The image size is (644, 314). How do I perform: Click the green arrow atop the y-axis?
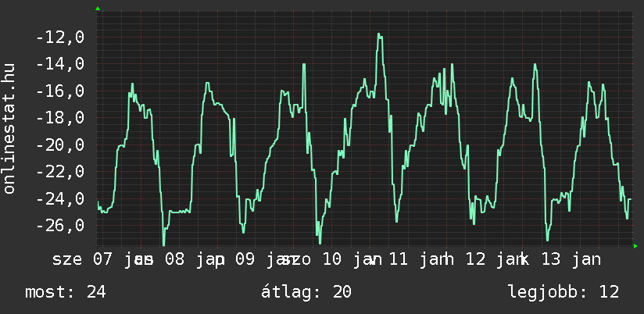coord(98,9)
